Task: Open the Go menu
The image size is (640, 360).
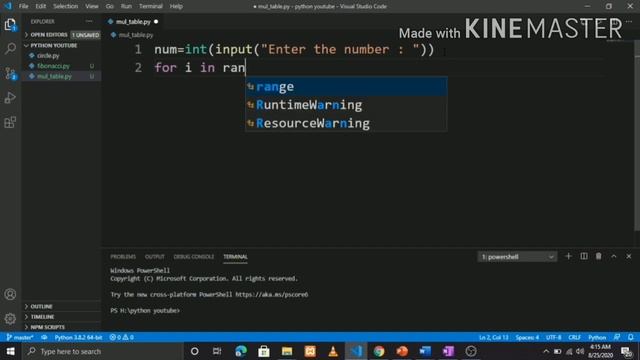Action: tap(109, 6)
